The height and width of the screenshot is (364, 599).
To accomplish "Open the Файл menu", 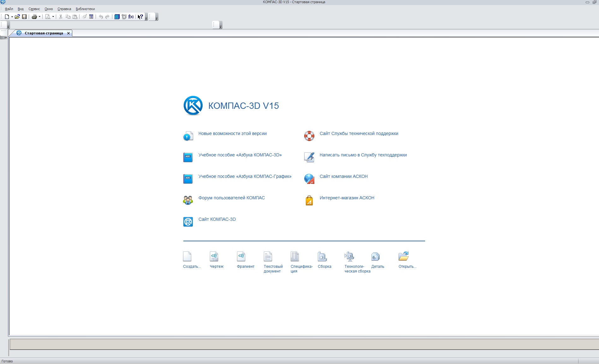I will coord(9,9).
